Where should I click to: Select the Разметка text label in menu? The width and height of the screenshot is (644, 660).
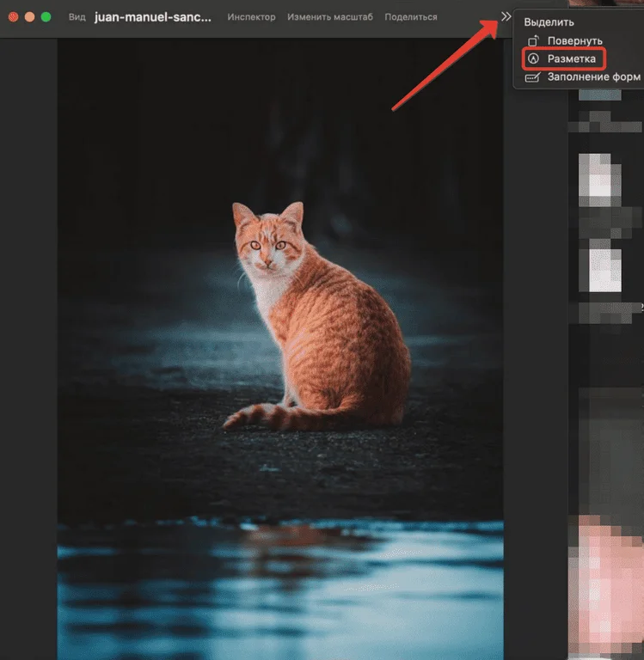coord(572,58)
